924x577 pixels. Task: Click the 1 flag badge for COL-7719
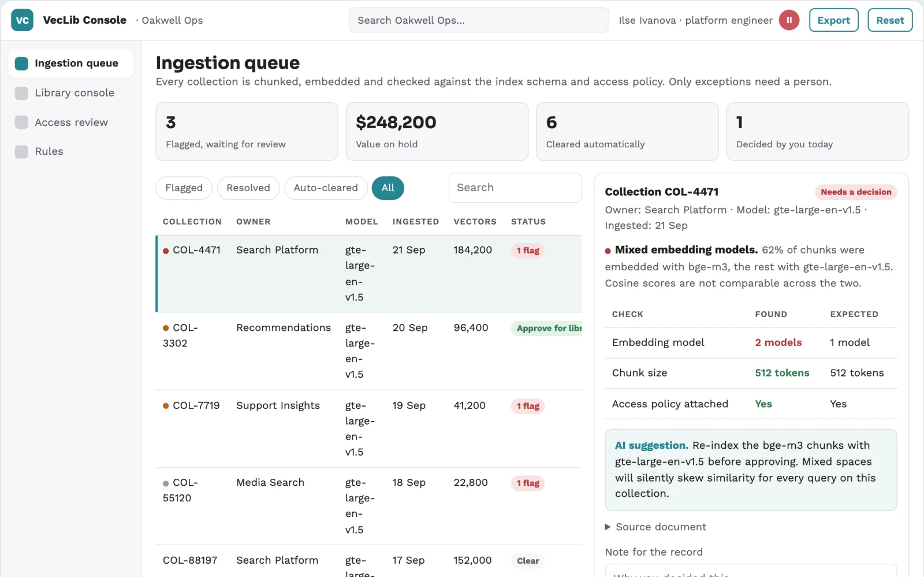(528, 406)
